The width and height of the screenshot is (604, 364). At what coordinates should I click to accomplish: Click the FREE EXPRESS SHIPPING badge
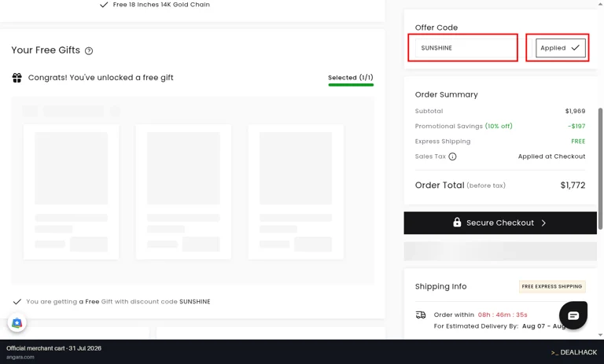(552, 287)
